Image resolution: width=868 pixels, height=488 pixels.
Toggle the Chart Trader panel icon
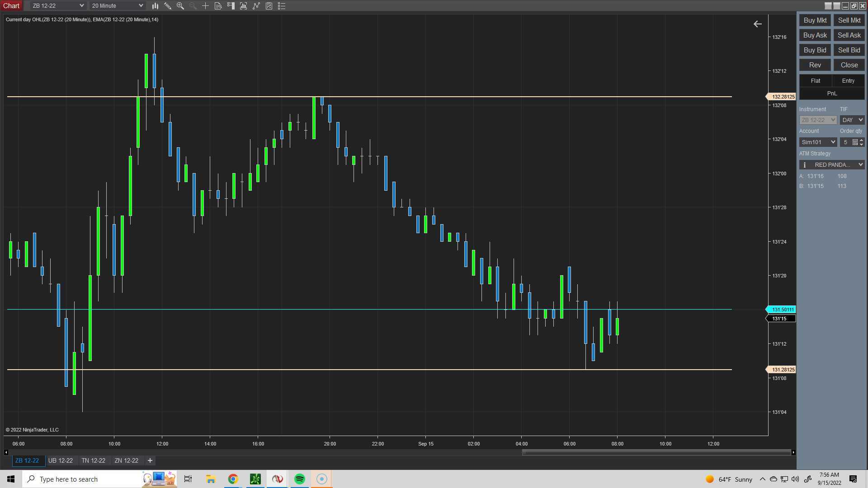pos(231,6)
